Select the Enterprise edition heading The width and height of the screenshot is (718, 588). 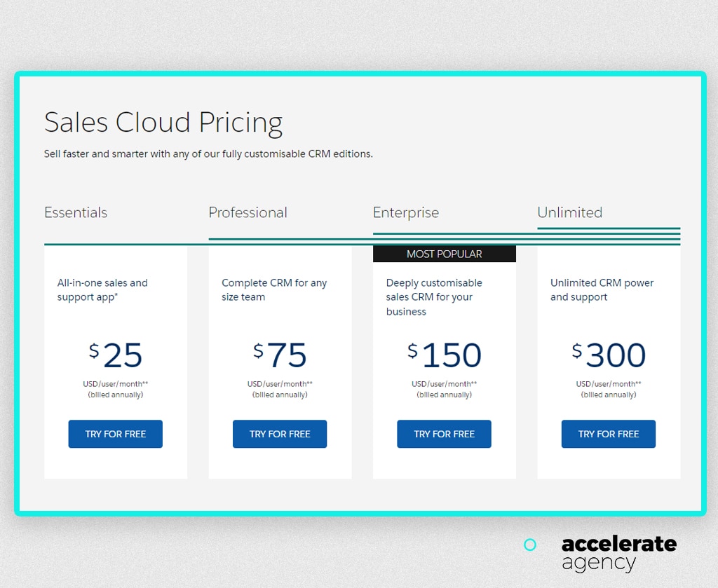click(406, 212)
